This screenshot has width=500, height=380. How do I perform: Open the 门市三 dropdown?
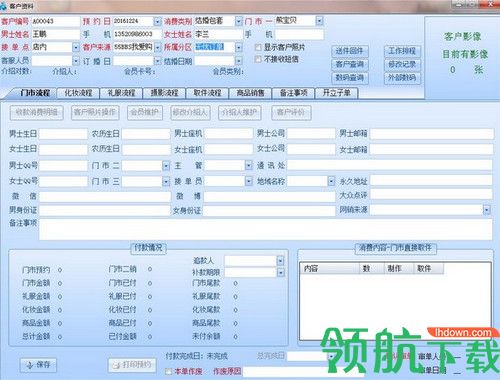(x=166, y=181)
